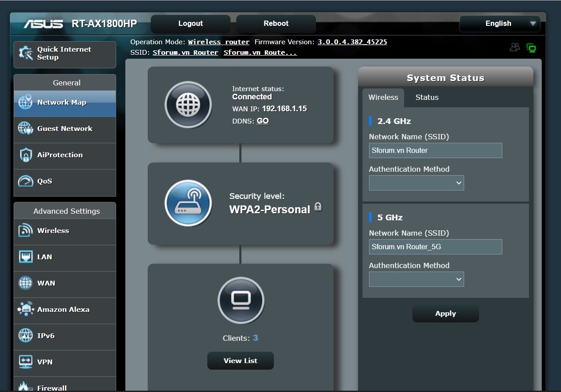Image resolution: width=561 pixels, height=392 pixels.
Task: Open the Guest Network menu item
Action: (x=65, y=130)
